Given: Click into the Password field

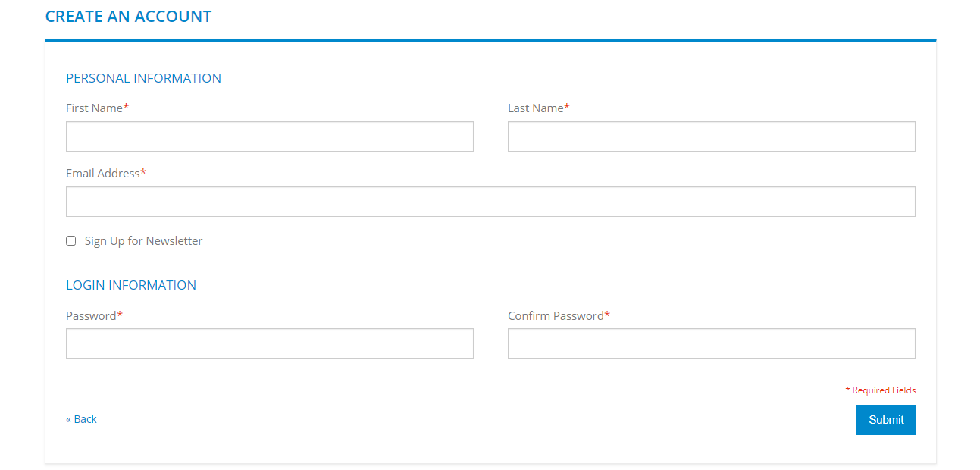Looking at the screenshot, I should (x=269, y=343).
